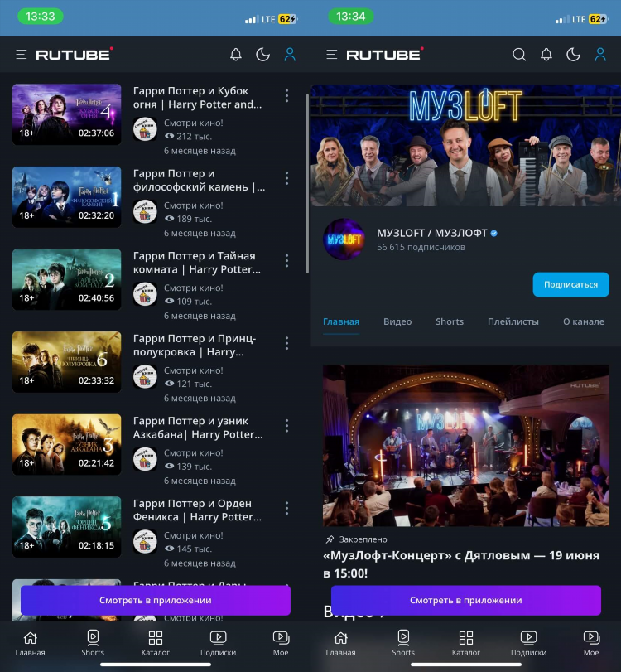Viewport: 621px width, 672px height.
Task: Open options for философский камень video
Action: 287,178
